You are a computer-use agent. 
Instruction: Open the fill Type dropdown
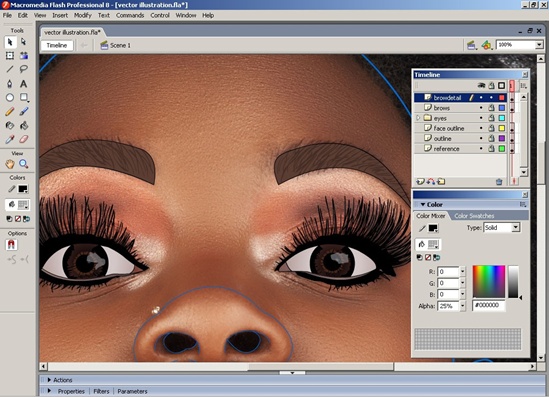[x=515, y=228]
